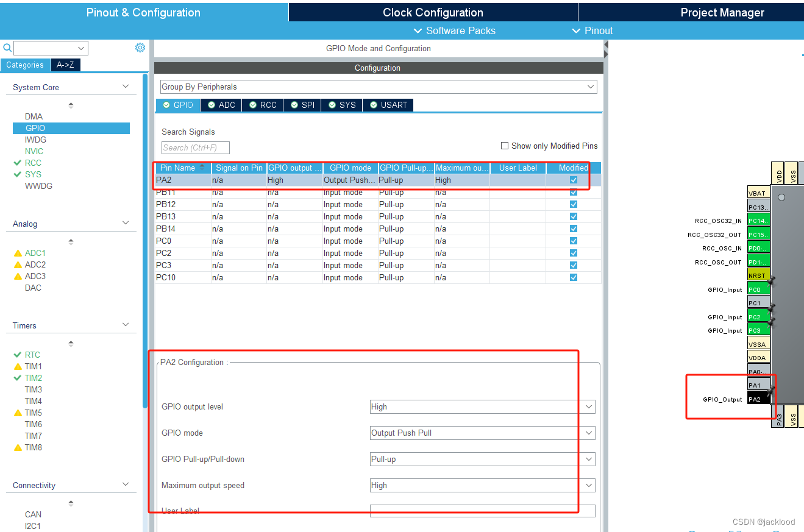Switch to Project Manager tab
The image size is (804, 532).
(722, 12)
